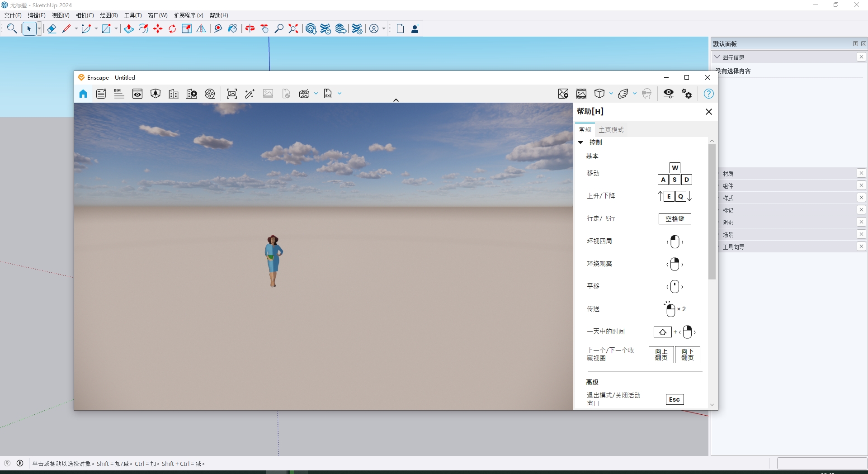
Task: Toggle BIM information display in Enscape
Action: 119,94
